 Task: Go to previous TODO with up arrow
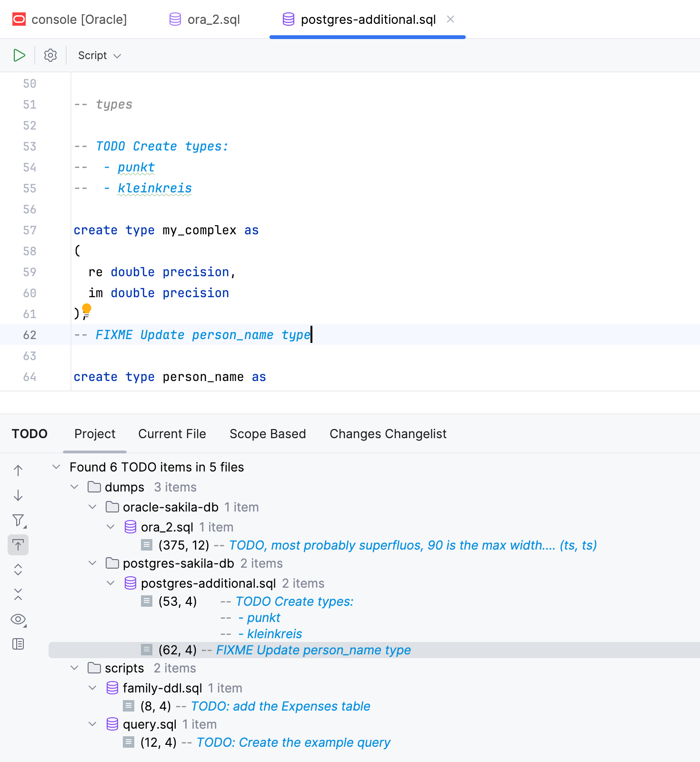18,471
